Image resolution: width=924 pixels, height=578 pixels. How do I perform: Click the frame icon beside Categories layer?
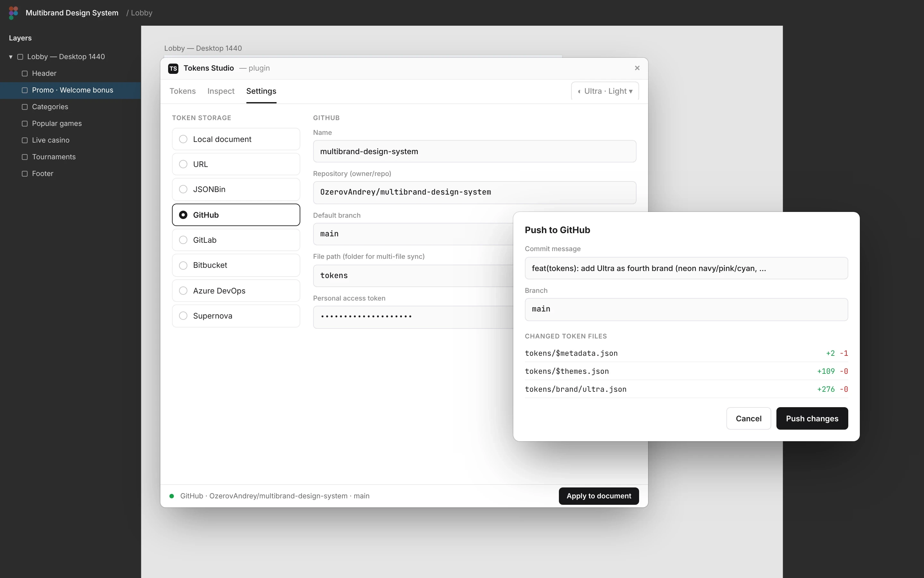(25, 107)
